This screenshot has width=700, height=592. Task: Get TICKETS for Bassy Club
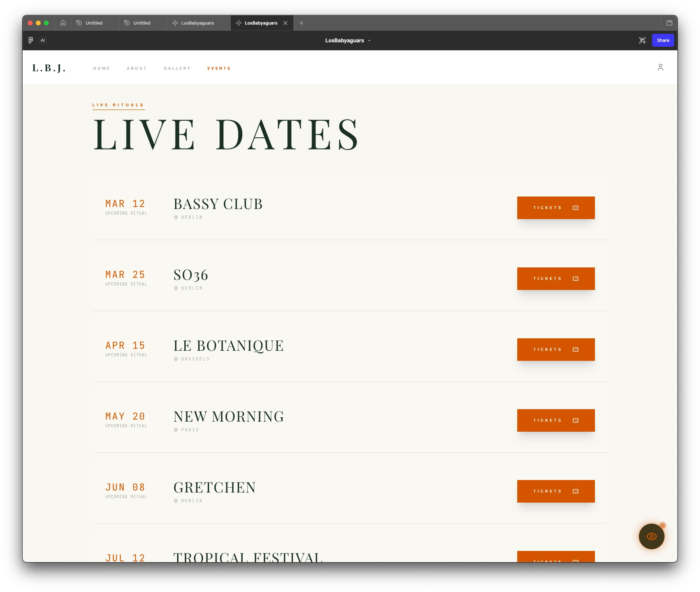556,208
